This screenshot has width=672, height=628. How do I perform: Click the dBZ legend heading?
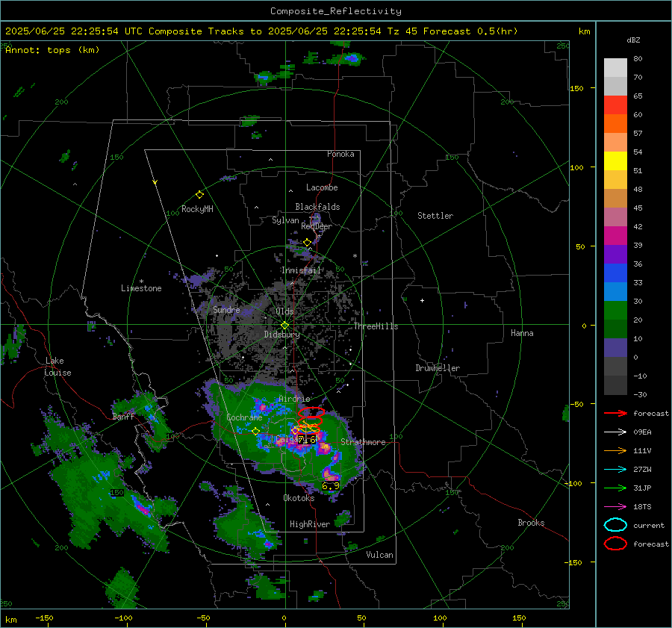tap(633, 40)
